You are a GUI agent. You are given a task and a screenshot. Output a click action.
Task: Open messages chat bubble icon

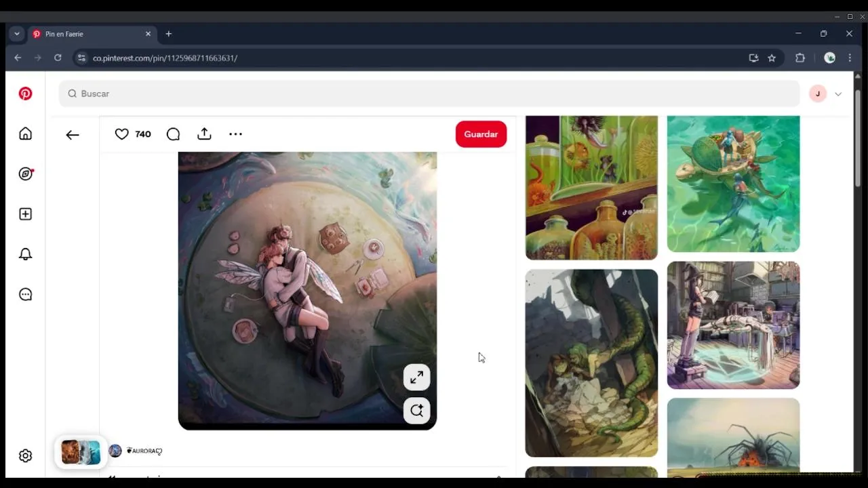(25, 294)
